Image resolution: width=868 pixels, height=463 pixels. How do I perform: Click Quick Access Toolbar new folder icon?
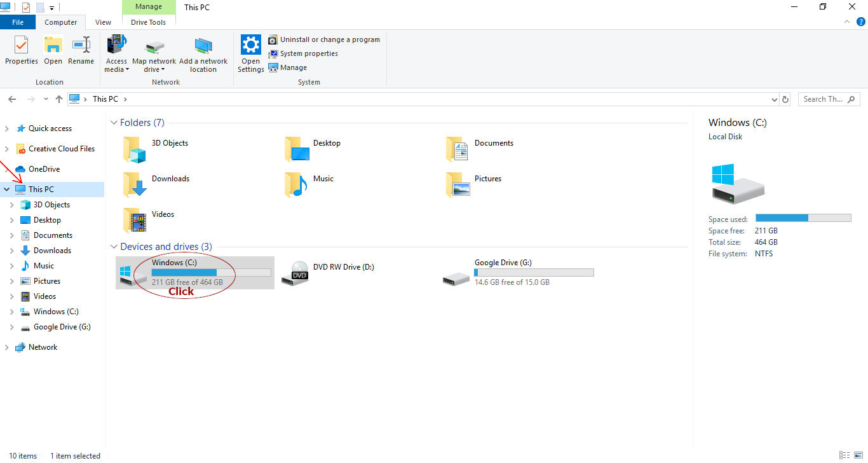click(x=40, y=8)
